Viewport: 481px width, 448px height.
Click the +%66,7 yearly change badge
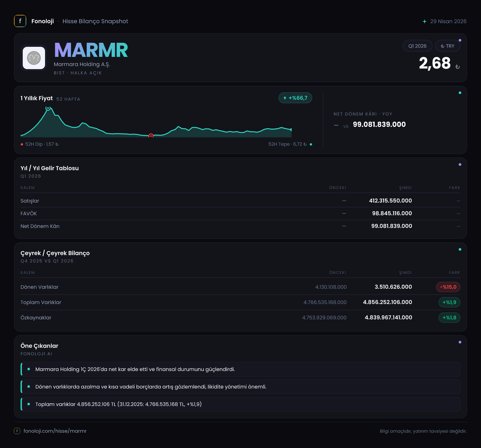pyautogui.click(x=295, y=98)
